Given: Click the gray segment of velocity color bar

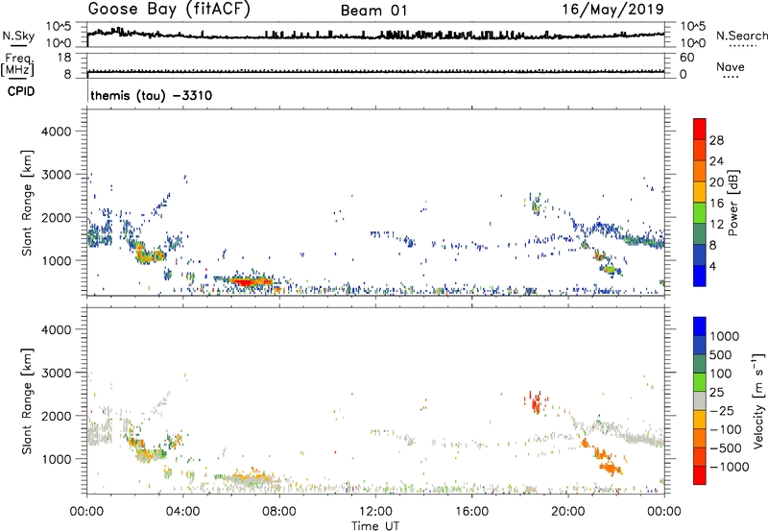Looking at the screenshot, I should 700,400.
